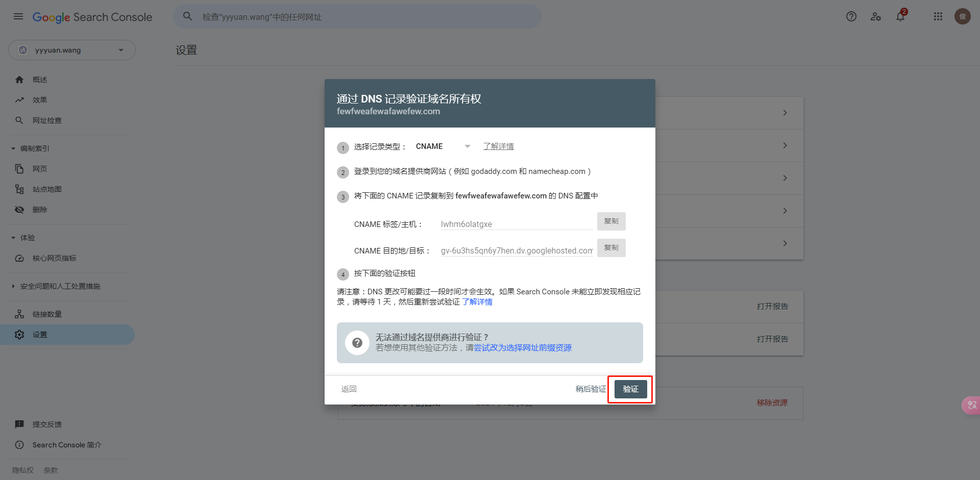
Task: Click the Search Console 简介 info icon
Action: click(x=19, y=445)
